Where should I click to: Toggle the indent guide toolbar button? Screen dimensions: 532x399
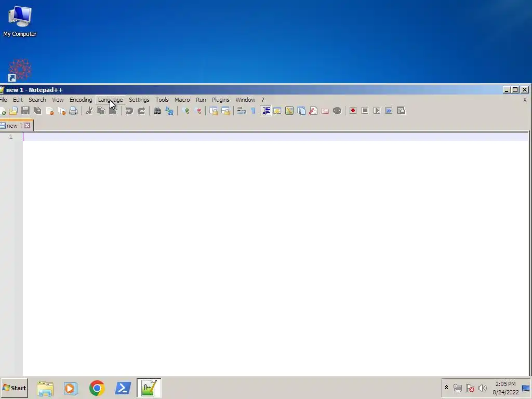pyautogui.click(x=265, y=111)
